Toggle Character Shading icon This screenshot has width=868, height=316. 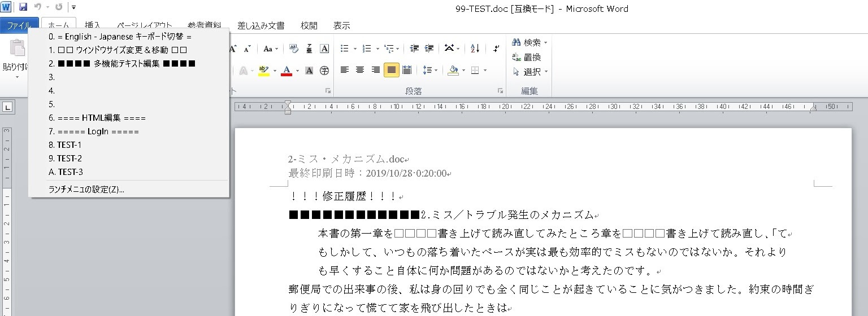(309, 71)
